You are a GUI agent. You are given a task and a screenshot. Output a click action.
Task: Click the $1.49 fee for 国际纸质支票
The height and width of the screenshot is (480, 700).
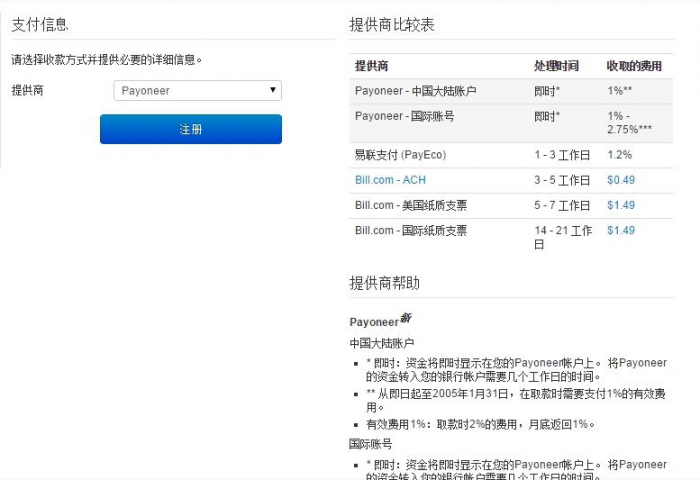[621, 230]
